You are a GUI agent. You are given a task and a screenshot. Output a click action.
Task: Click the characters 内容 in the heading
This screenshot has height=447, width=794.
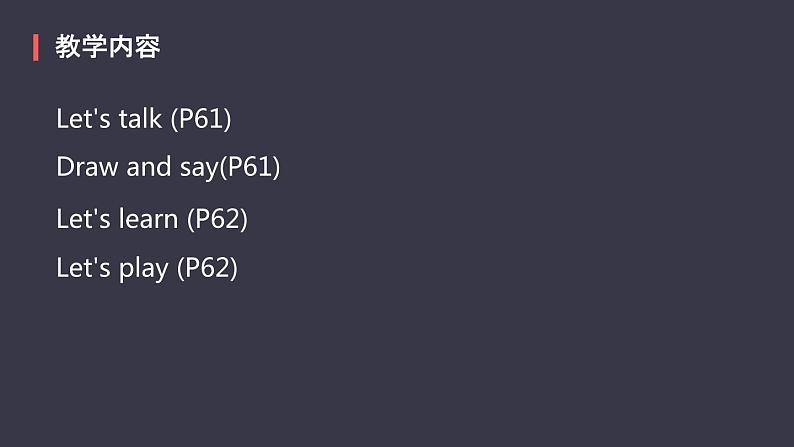pos(135,47)
